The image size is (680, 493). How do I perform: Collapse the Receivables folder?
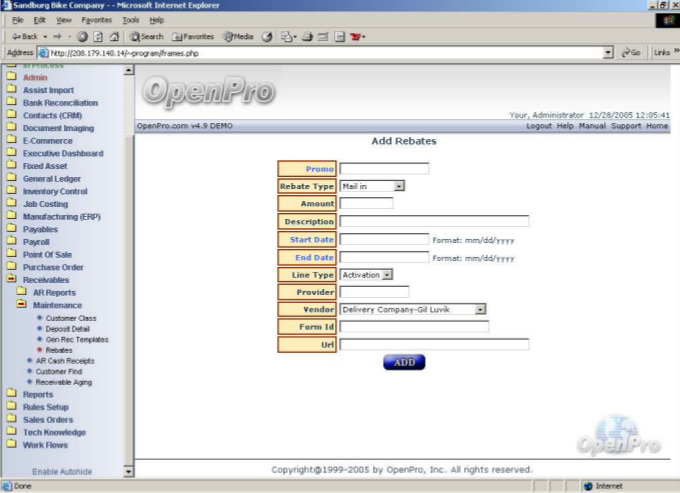tap(11, 280)
